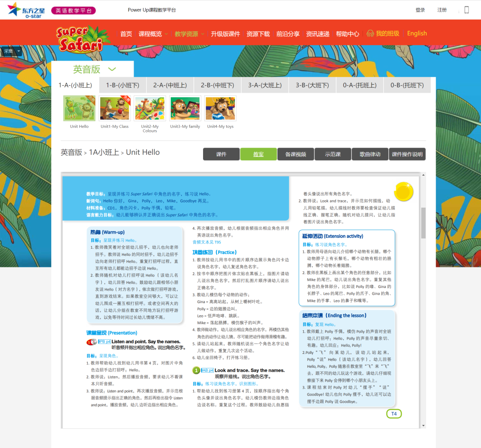The height and width of the screenshot is (448, 481).
Task: Click the 歌曲律动 button
Action: pos(370,154)
